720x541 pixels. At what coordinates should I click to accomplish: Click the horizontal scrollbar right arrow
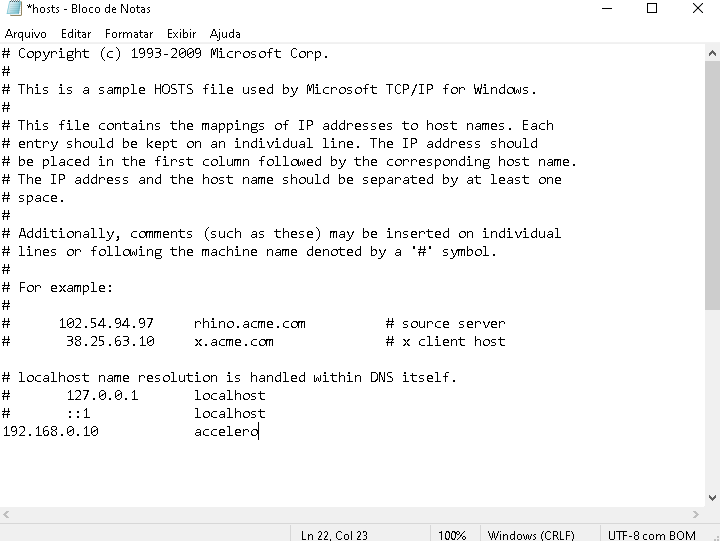tap(696, 515)
